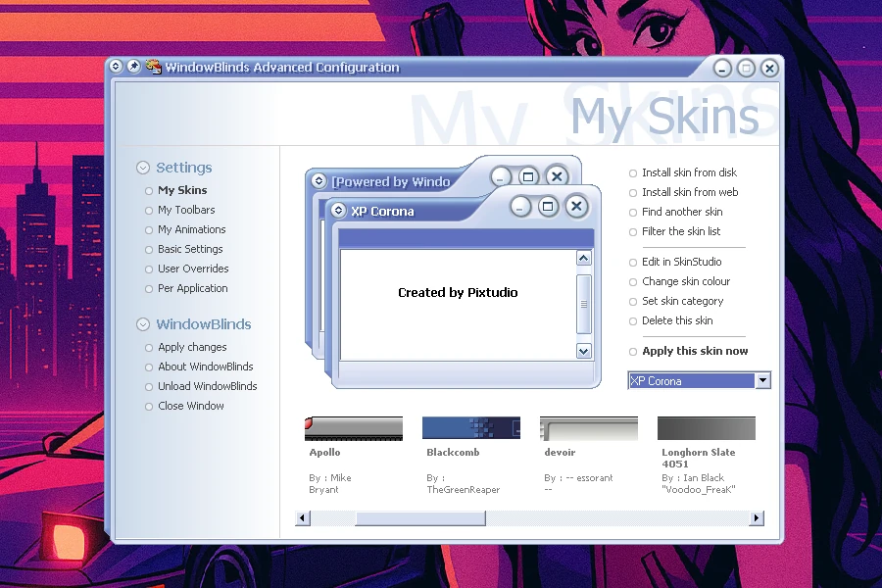Image resolution: width=882 pixels, height=588 pixels.
Task: Select My Skins in the sidebar
Action: point(182,190)
